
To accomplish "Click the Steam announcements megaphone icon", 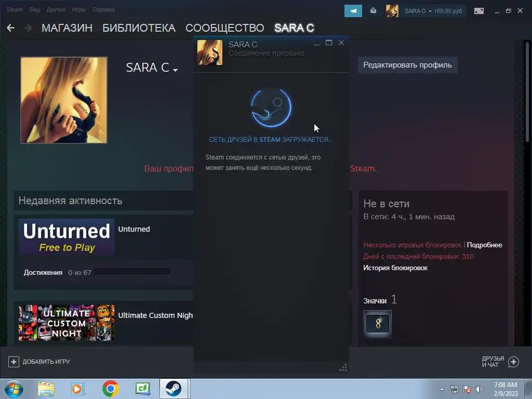I will pyautogui.click(x=353, y=11).
